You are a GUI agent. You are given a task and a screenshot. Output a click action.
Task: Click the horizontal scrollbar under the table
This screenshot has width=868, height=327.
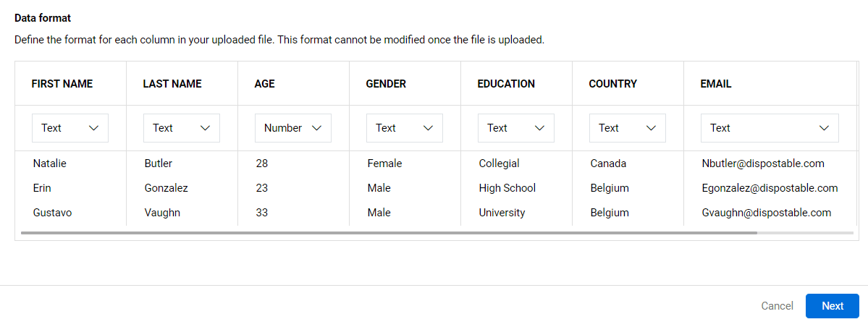389,233
